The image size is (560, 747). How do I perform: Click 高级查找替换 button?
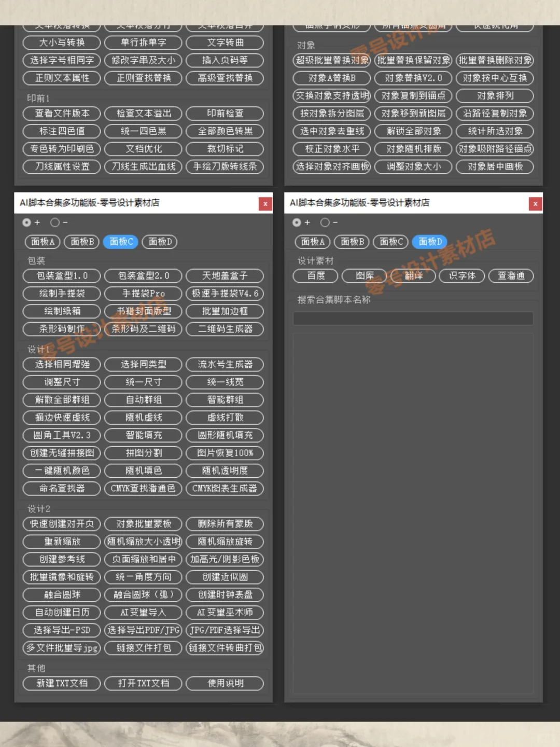(x=225, y=78)
